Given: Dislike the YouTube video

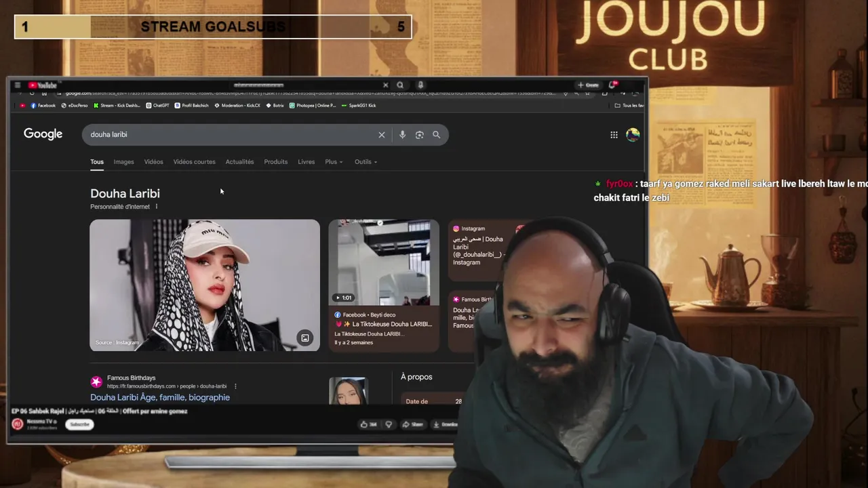Looking at the screenshot, I should point(389,425).
